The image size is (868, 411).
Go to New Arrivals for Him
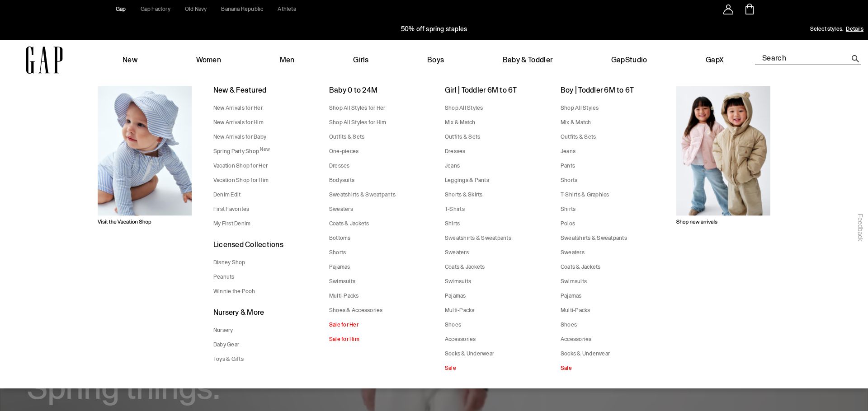[238, 122]
